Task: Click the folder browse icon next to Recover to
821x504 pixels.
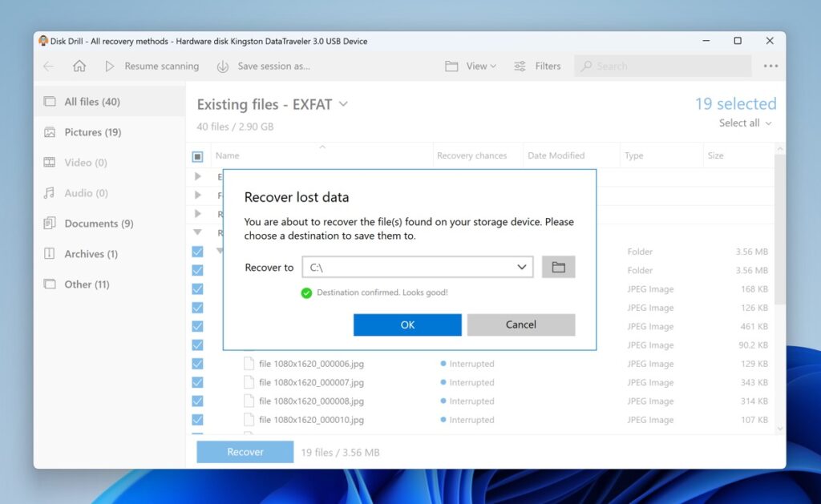Action: coord(558,267)
